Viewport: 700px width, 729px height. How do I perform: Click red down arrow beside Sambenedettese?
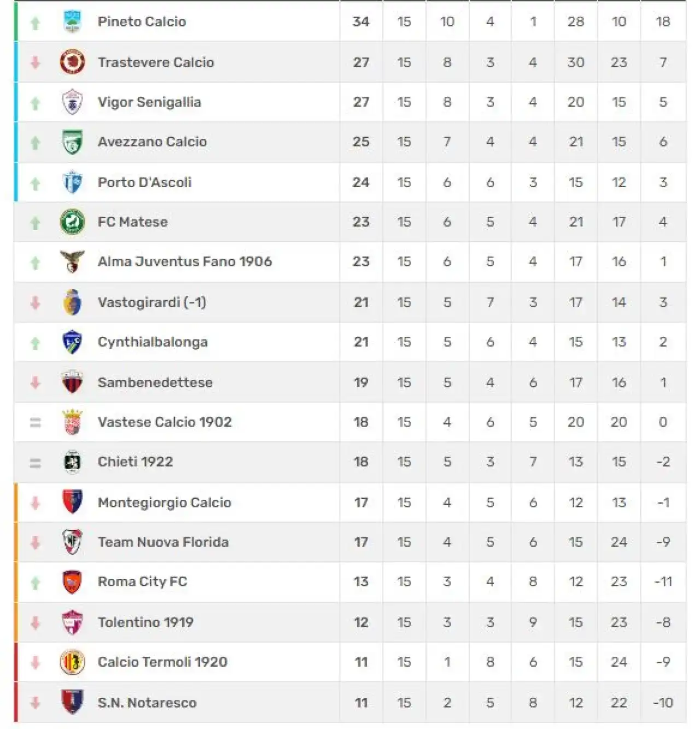36,382
